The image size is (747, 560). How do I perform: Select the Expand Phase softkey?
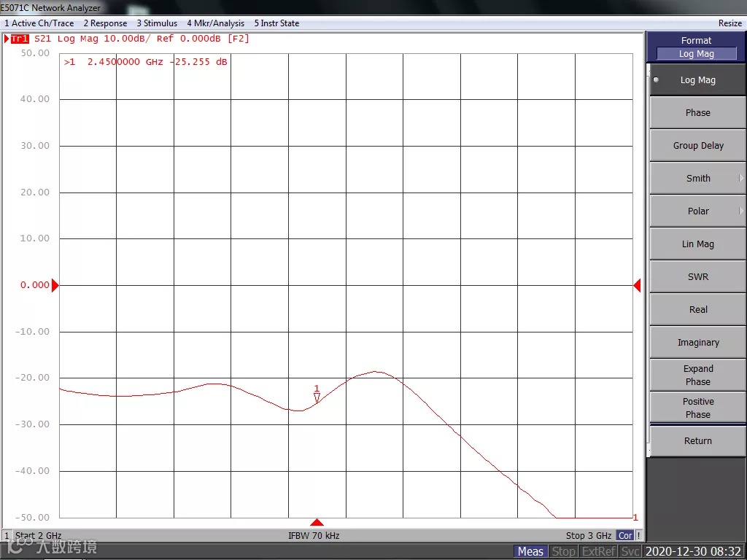pyautogui.click(x=697, y=376)
